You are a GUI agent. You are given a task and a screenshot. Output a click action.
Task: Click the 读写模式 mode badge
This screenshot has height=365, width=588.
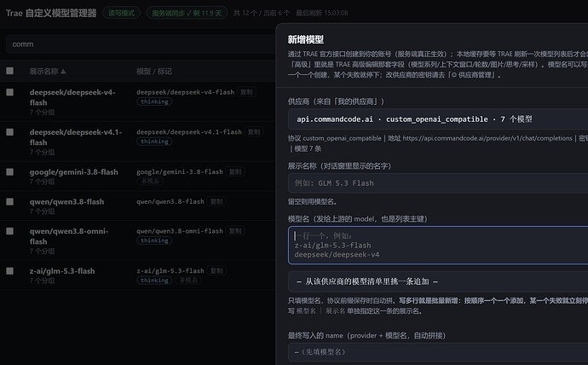[122, 13]
